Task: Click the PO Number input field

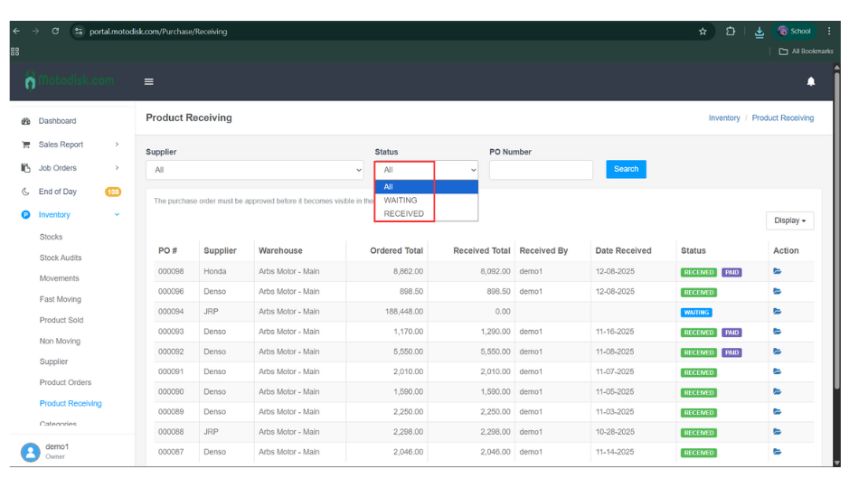Action: coord(541,170)
